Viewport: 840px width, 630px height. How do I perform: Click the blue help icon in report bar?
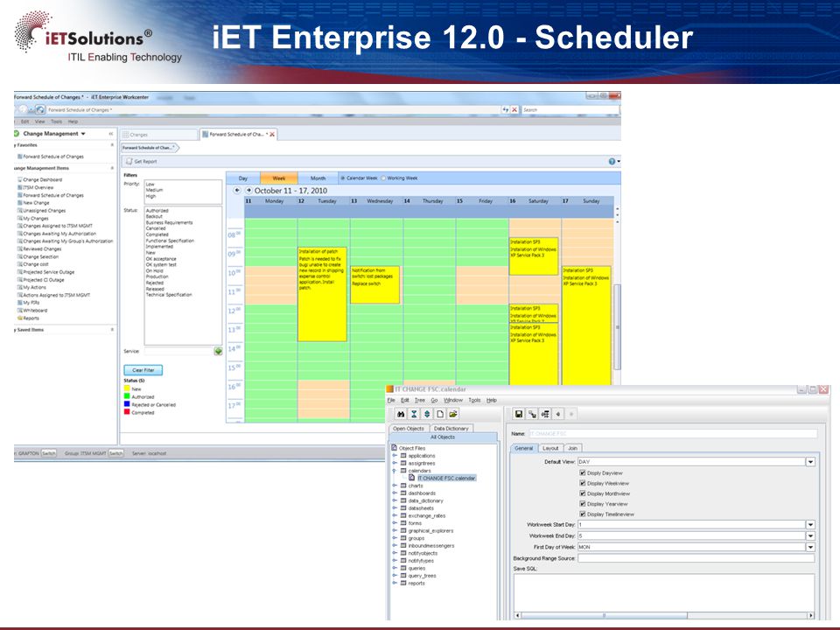click(612, 161)
